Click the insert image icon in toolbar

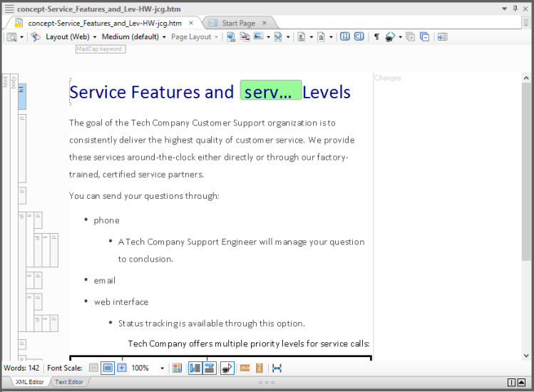[x=258, y=36]
